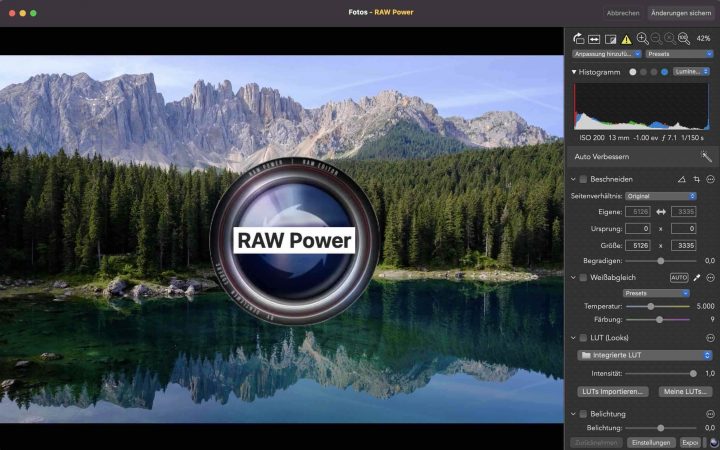Open the Luminanz histogram mode dropdown

click(691, 72)
